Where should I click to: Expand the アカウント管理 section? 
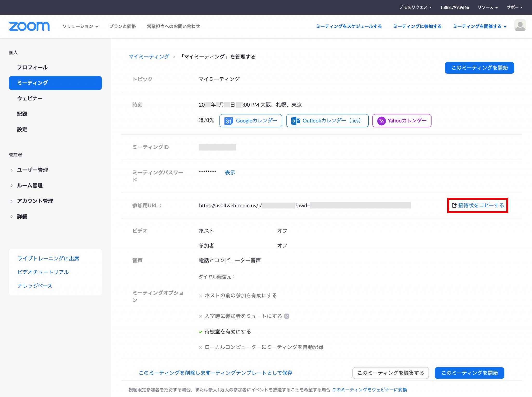click(x=35, y=201)
